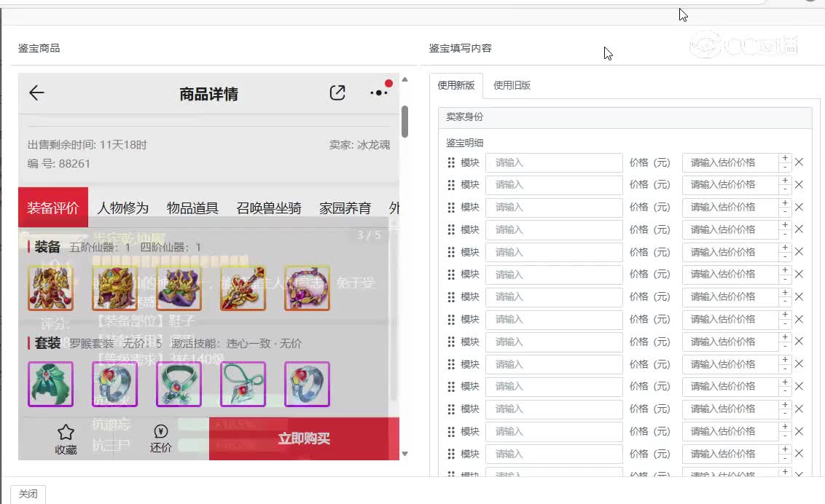The image size is (825, 504).
Task: Select the first ring set item
Action: pyautogui.click(x=114, y=384)
